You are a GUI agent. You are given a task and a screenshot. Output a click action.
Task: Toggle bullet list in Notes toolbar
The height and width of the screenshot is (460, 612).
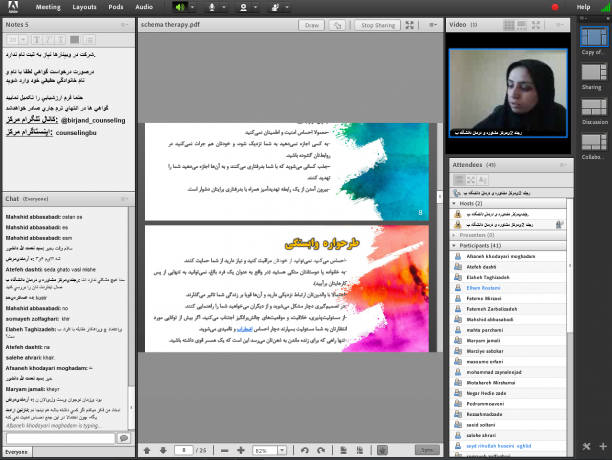(89, 40)
